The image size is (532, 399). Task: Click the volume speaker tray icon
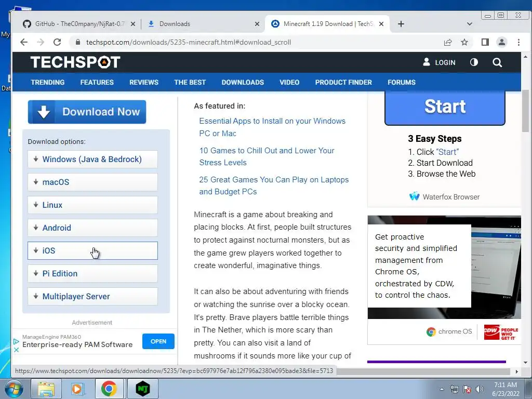(x=480, y=389)
